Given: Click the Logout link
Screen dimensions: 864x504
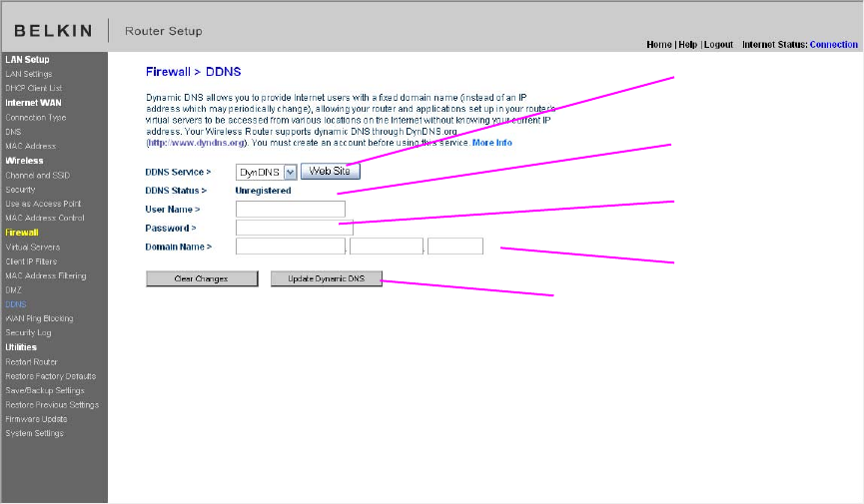Looking at the screenshot, I should point(718,45).
